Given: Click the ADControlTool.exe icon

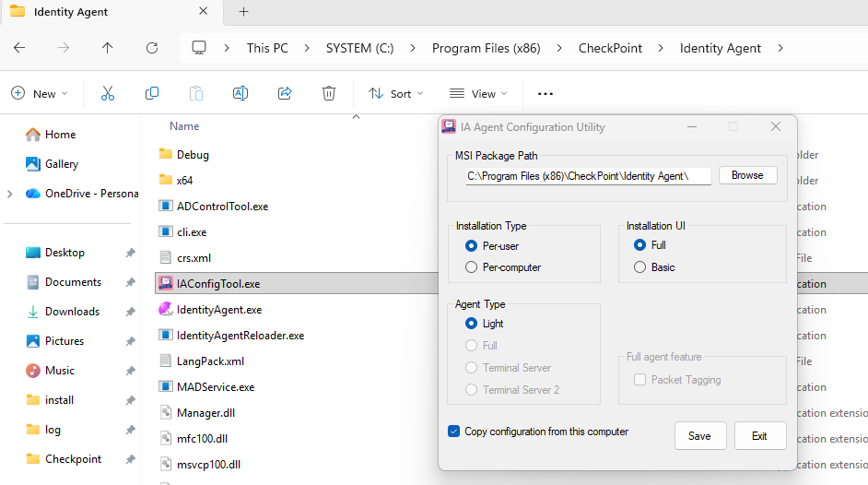Looking at the screenshot, I should pyautogui.click(x=166, y=206).
